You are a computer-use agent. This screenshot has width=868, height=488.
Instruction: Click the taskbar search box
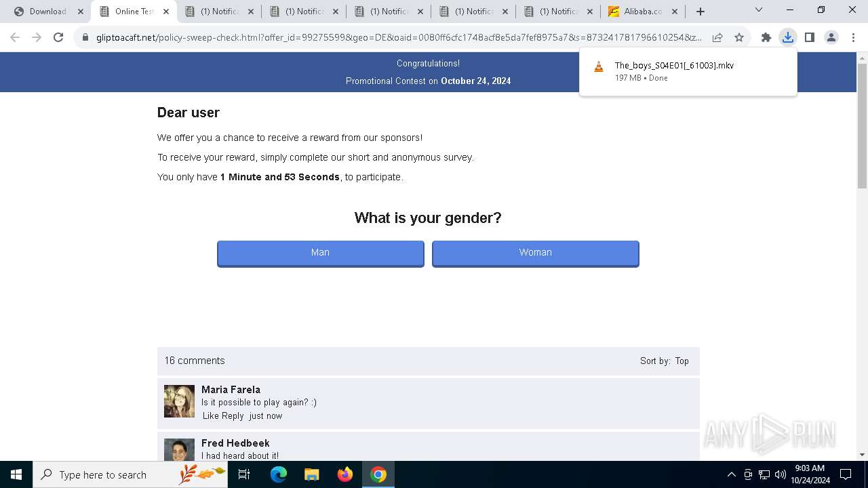coord(130,474)
